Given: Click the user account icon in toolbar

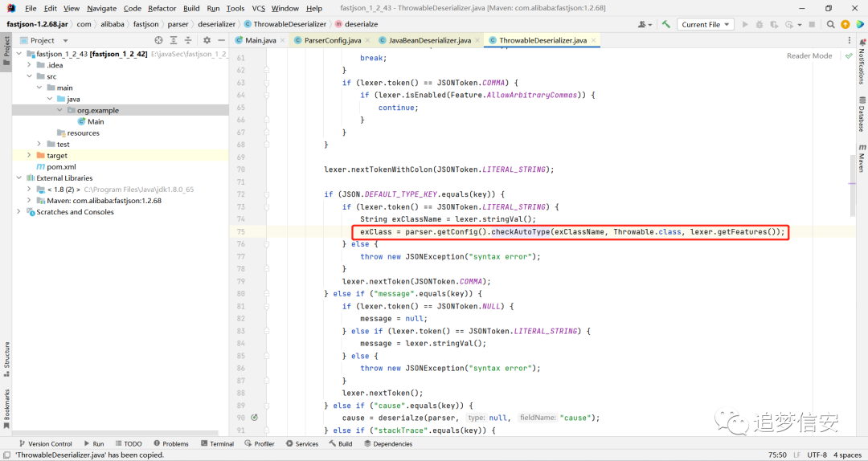Looking at the screenshot, I should click(x=645, y=24).
